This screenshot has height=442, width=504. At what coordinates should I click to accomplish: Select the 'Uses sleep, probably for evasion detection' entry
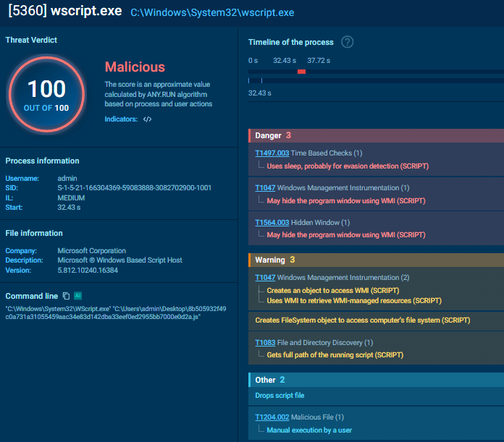click(348, 166)
